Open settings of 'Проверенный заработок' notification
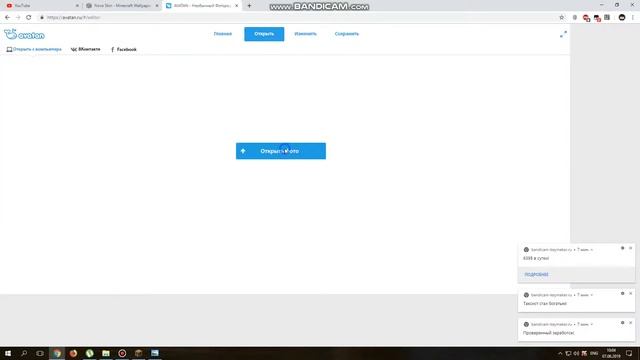Screen dimensions: 640x360 [x=622, y=323]
